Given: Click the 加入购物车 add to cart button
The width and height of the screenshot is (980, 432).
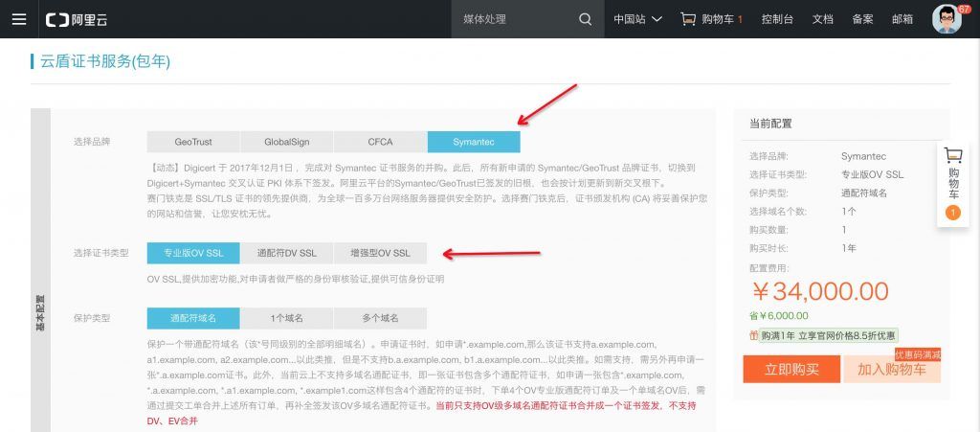Looking at the screenshot, I should (x=892, y=370).
